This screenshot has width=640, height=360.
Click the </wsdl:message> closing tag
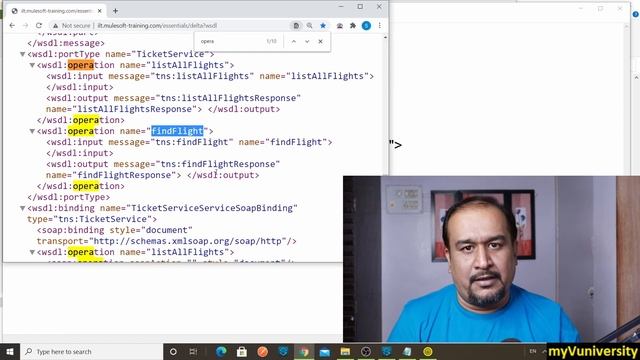(66, 43)
